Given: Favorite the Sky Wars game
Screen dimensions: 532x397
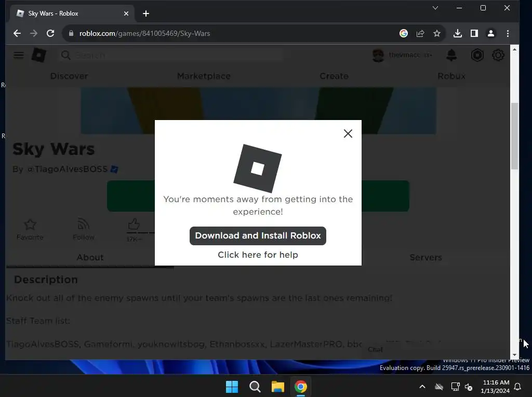Looking at the screenshot, I should (30, 229).
